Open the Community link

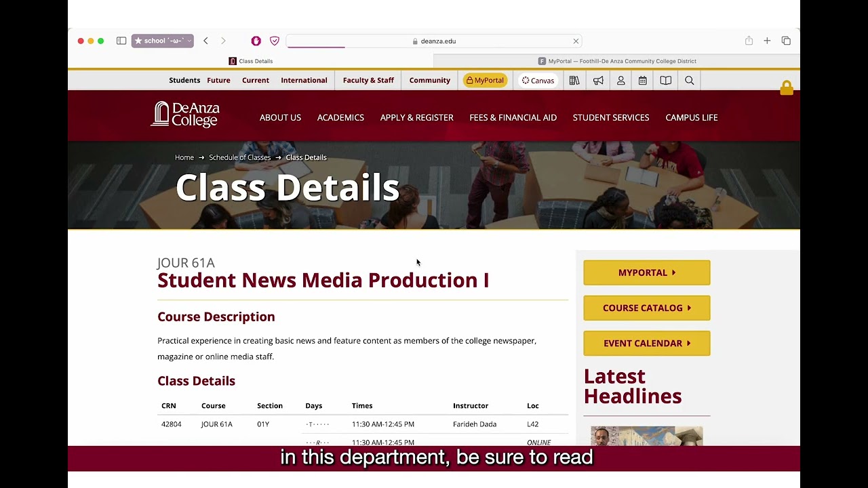[430, 80]
